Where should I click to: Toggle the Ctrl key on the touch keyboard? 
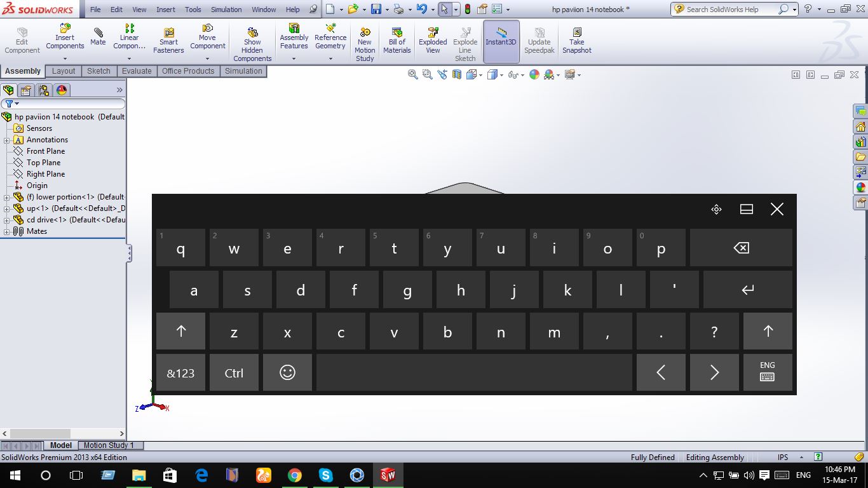pyautogui.click(x=234, y=373)
